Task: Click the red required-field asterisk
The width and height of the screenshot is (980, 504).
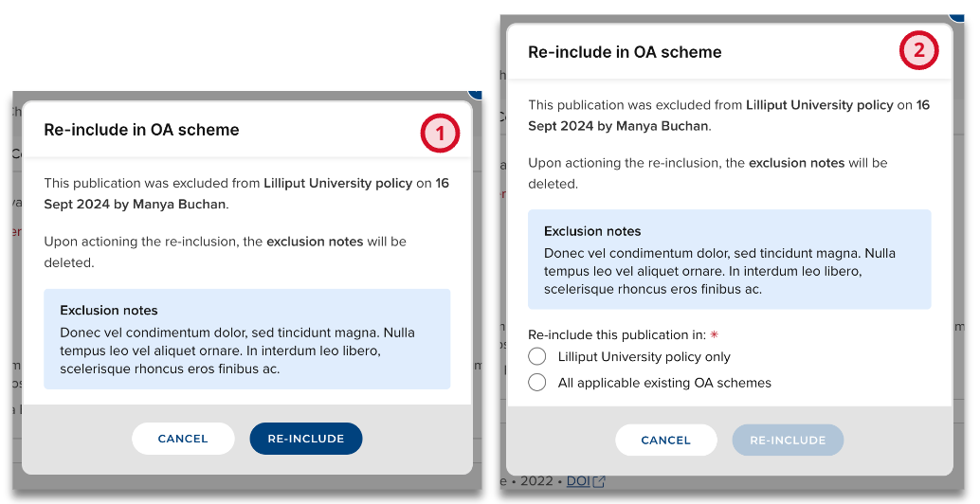Action: pos(715,334)
